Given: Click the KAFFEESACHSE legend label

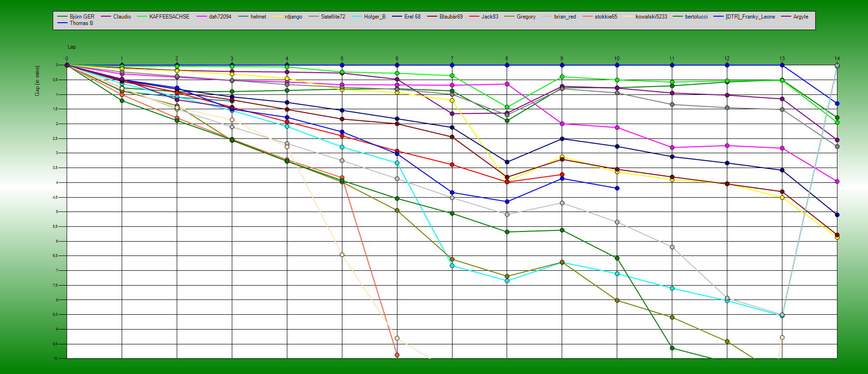Looking at the screenshot, I should point(169,17).
